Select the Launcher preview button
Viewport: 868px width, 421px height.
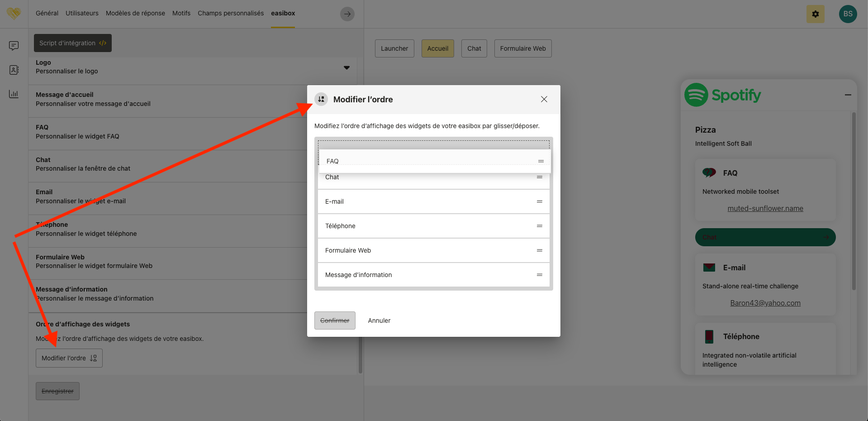[394, 48]
